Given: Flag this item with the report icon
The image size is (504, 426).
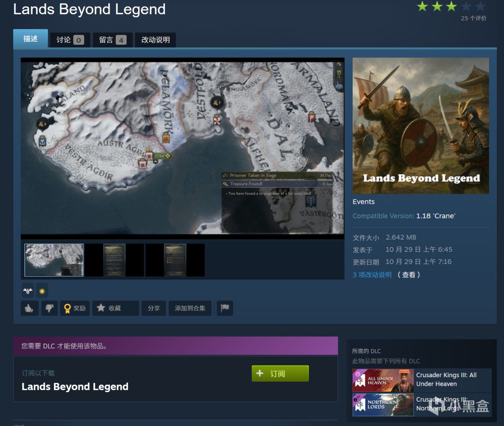Looking at the screenshot, I should click(x=225, y=308).
